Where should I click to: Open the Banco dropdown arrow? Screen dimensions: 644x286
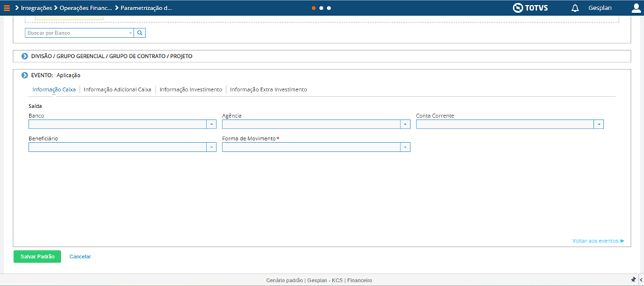click(212, 124)
